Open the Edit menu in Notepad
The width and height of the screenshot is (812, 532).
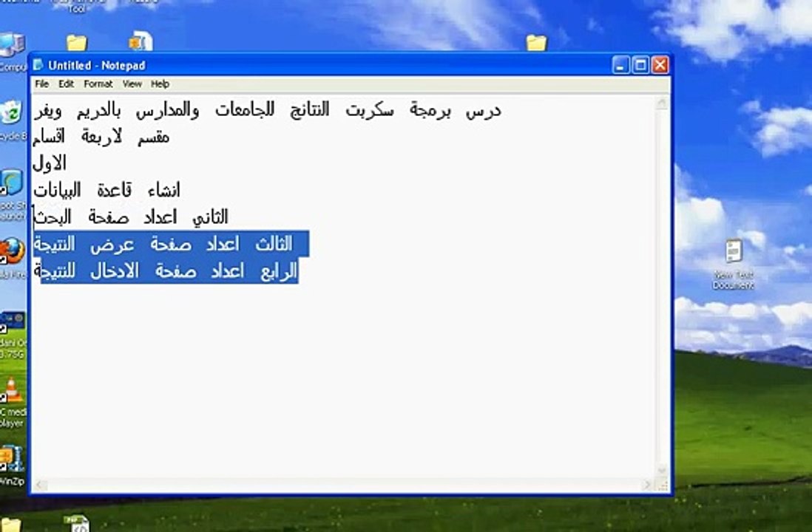pos(66,83)
